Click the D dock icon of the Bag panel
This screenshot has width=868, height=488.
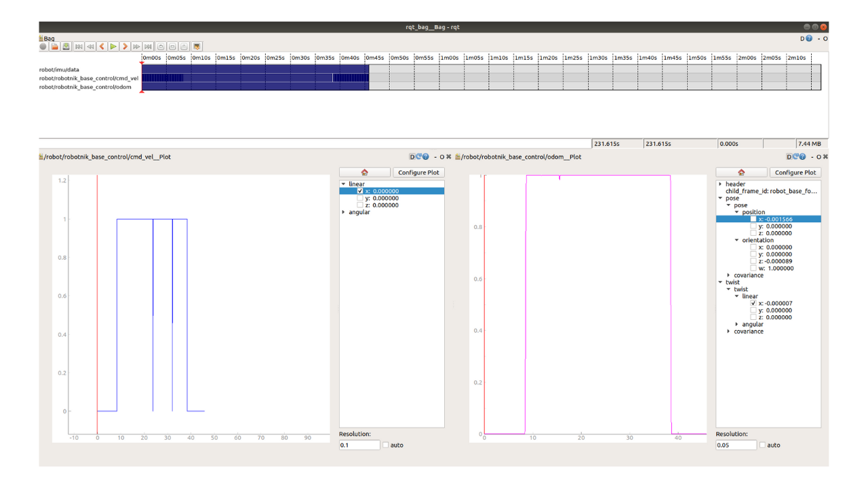pos(802,39)
